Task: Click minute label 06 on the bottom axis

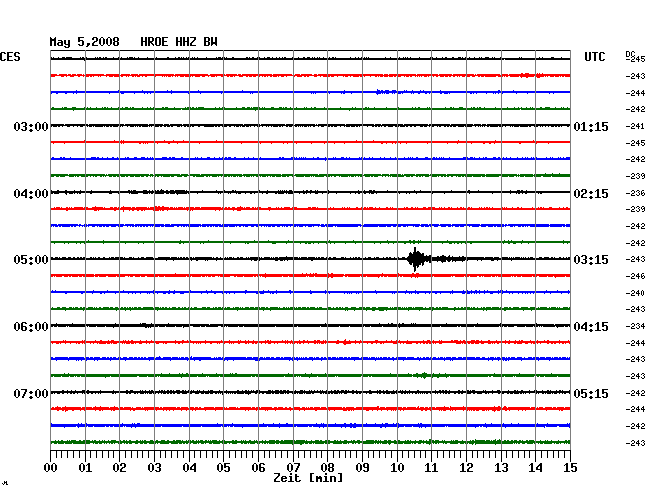Action: click(x=258, y=468)
